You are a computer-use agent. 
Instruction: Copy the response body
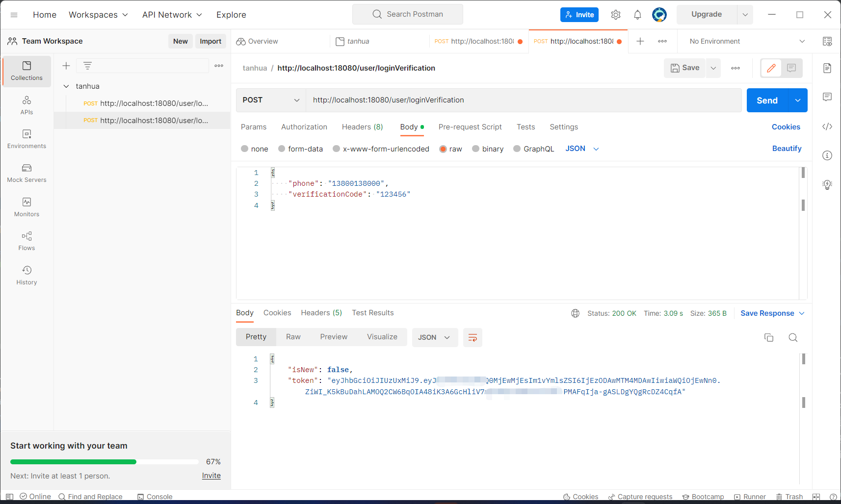click(x=769, y=337)
